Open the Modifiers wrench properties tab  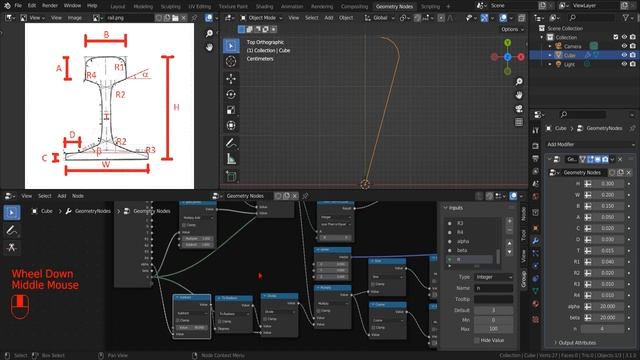click(x=536, y=241)
